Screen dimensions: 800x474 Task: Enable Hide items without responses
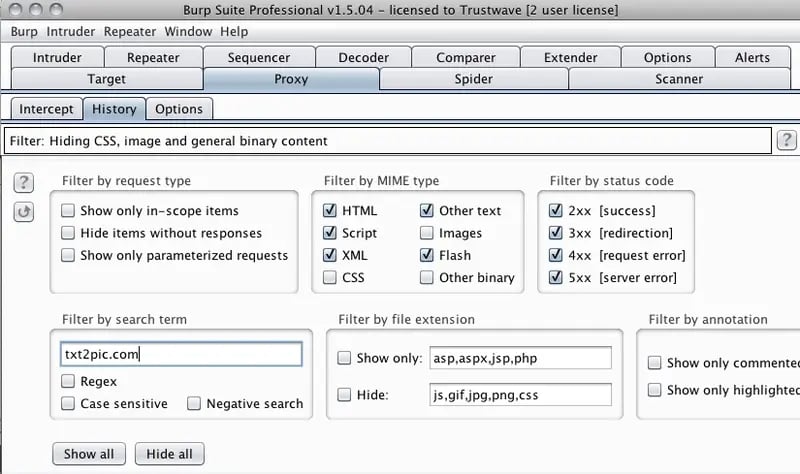pyautogui.click(x=68, y=233)
